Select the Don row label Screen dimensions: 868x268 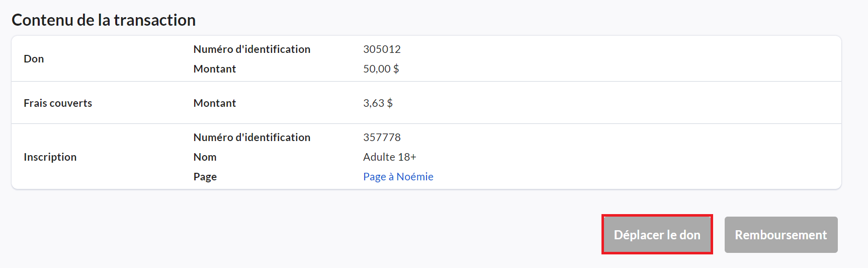[x=34, y=59]
